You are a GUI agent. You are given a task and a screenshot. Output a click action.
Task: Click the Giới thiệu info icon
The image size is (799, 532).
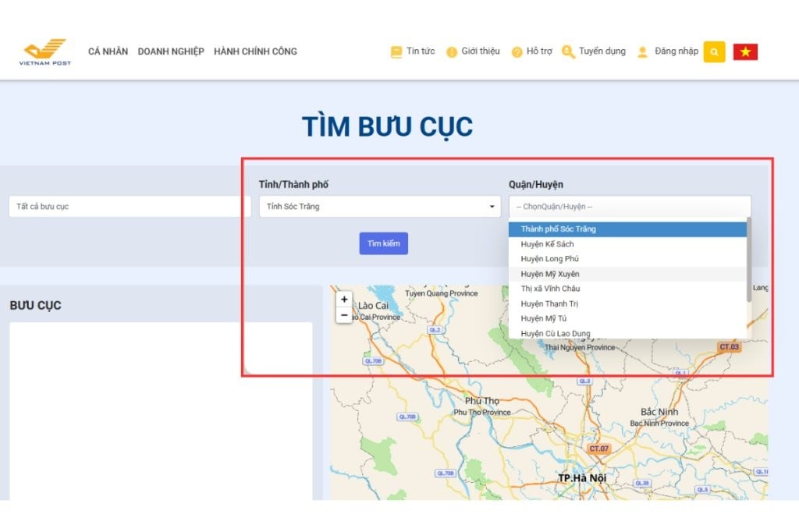coord(451,52)
